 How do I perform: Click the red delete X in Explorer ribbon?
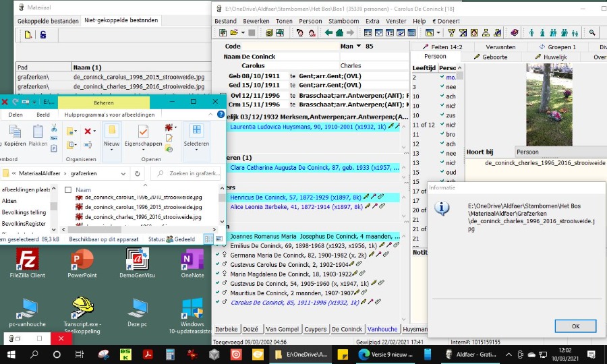click(87, 131)
